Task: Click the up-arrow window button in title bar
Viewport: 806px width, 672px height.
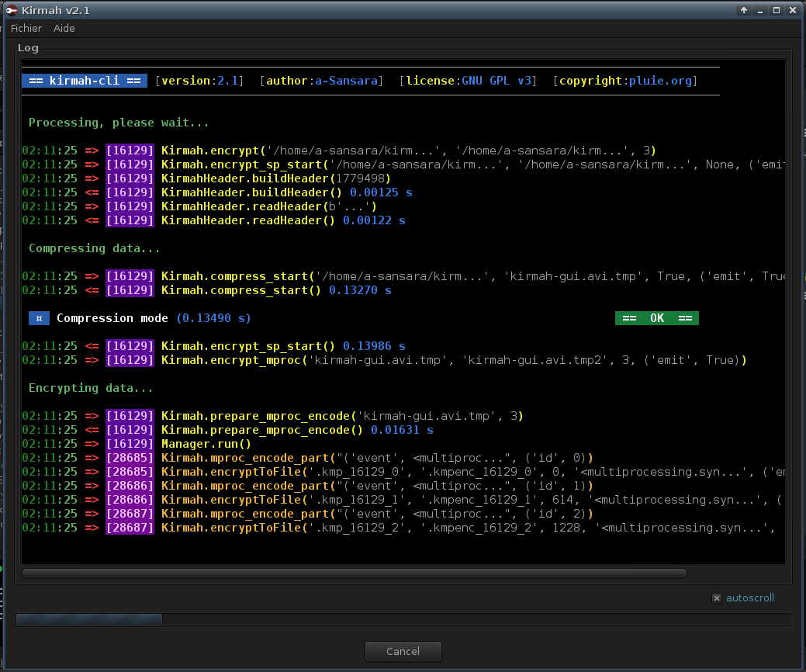Action: pyautogui.click(x=744, y=10)
